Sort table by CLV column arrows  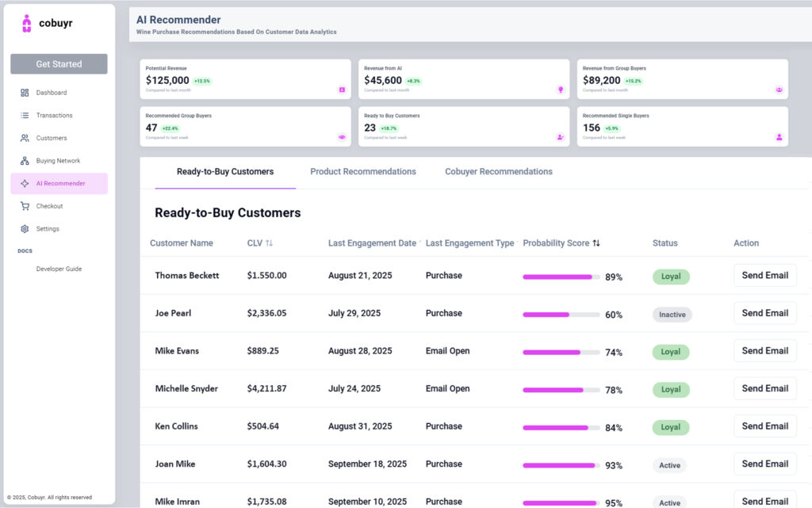[269, 243]
